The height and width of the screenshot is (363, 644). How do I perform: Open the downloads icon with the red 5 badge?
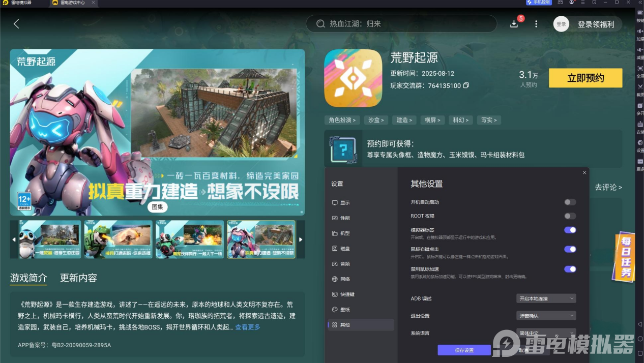coord(514,23)
